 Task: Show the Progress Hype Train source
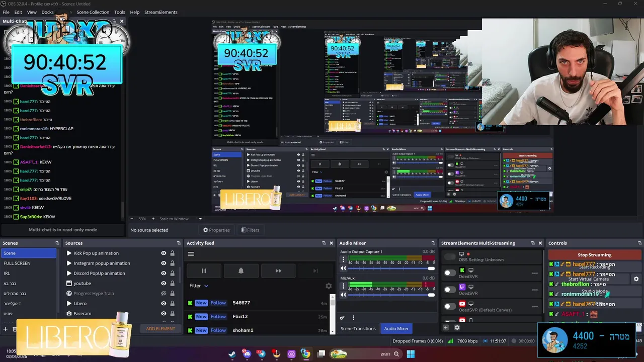pos(164,294)
